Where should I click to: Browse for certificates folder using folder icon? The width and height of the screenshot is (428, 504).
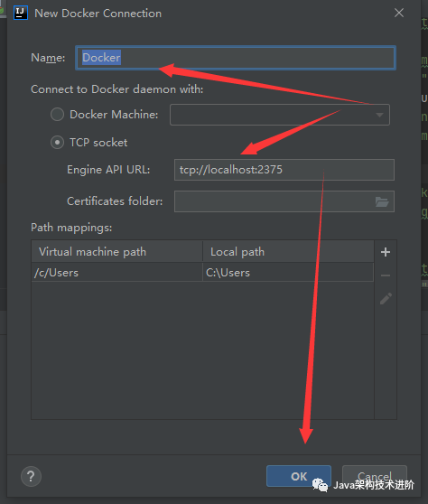point(382,201)
